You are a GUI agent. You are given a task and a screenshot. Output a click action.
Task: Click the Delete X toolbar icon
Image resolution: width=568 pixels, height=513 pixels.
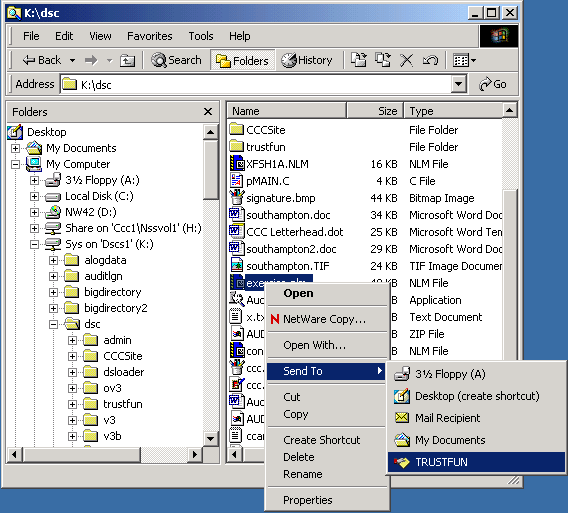[x=406, y=60]
